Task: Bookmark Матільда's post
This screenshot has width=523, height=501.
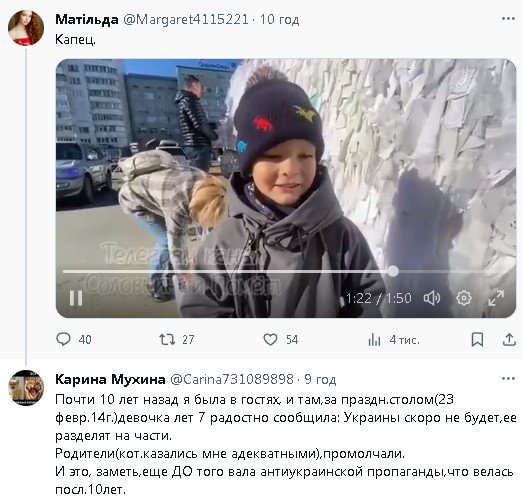Action: pos(477,340)
